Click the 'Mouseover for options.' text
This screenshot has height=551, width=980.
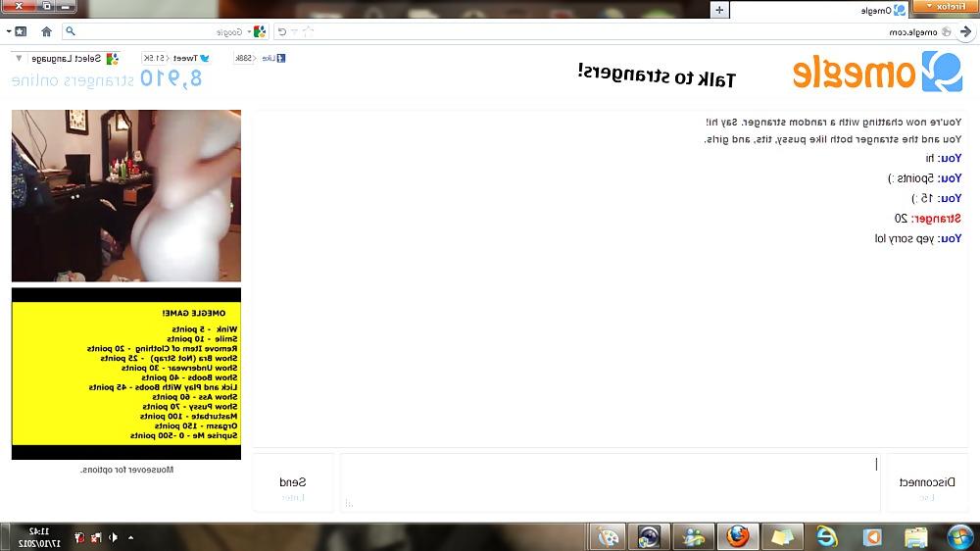coord(126,470)
